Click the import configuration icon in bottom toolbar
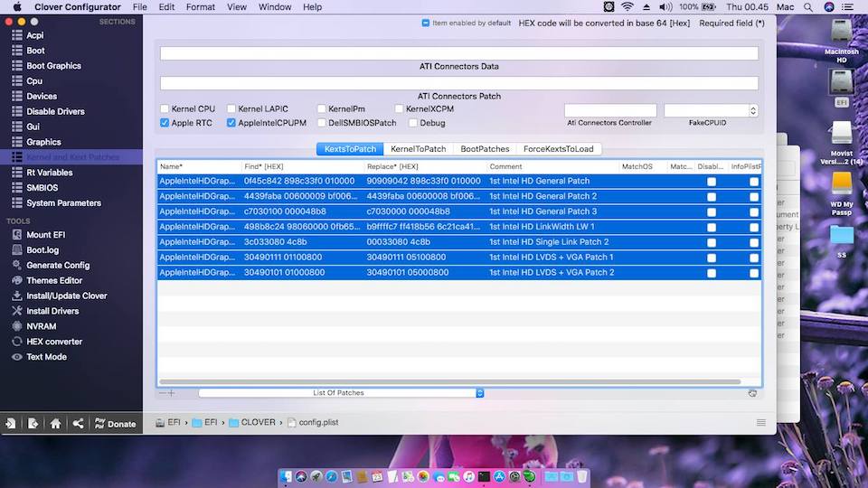 11,423
